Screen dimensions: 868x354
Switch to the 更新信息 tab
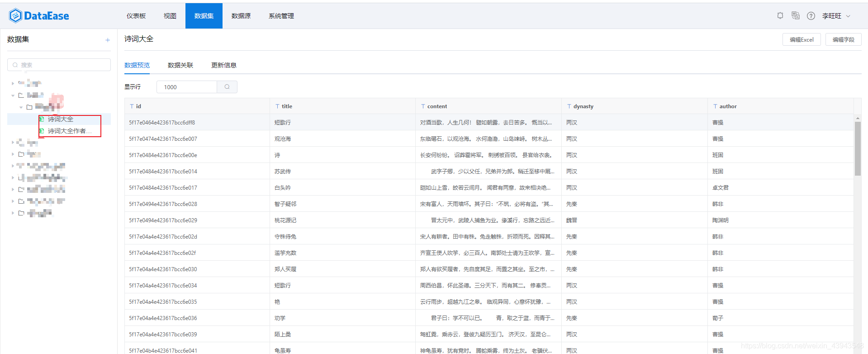point(224,65)
